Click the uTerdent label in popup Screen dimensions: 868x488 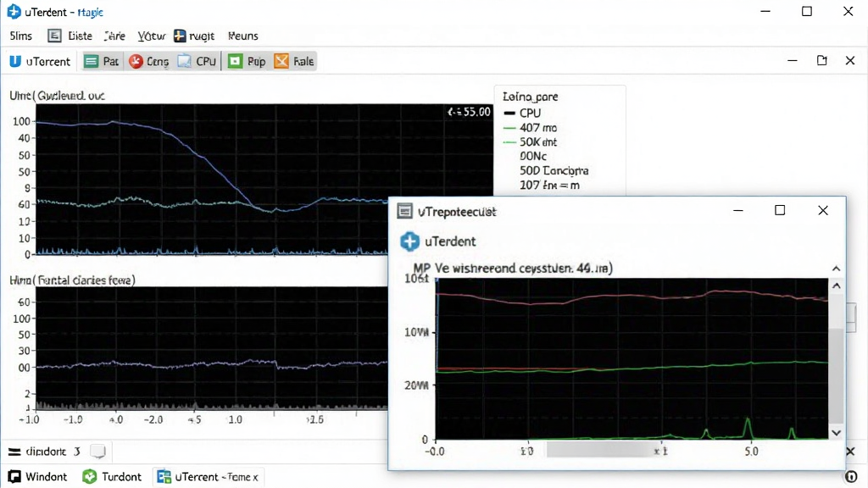[450, 241]
